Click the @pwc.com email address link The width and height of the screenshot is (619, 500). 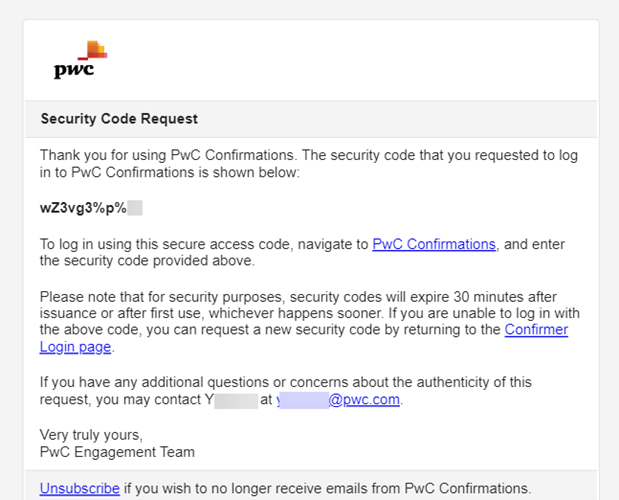click(x=338, y=400)
